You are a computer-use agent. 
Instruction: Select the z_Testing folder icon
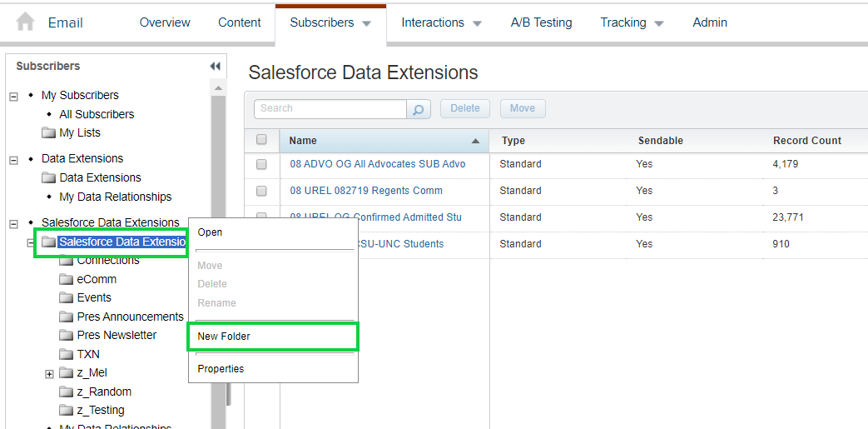(x=67, y=410)
